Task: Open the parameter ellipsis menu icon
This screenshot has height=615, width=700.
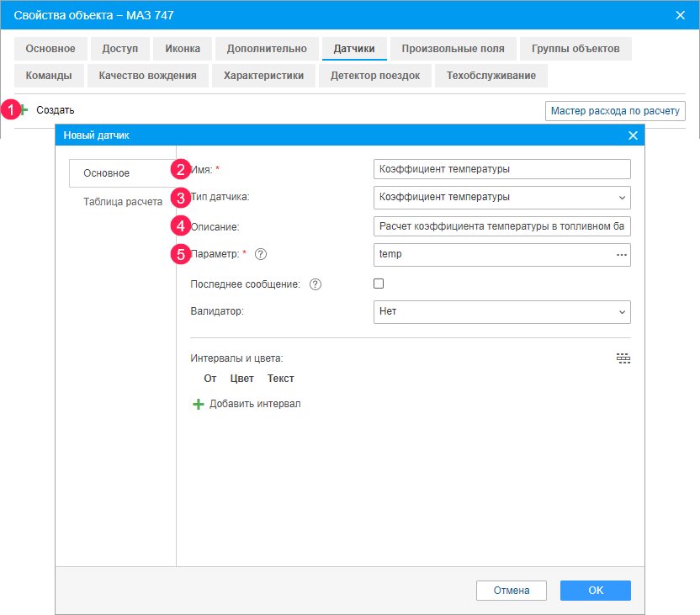Action: (622, 254)
